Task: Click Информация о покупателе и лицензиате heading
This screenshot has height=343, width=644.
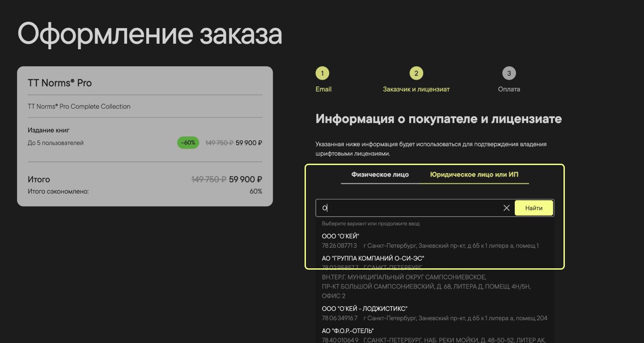Action: coord(438,119)
